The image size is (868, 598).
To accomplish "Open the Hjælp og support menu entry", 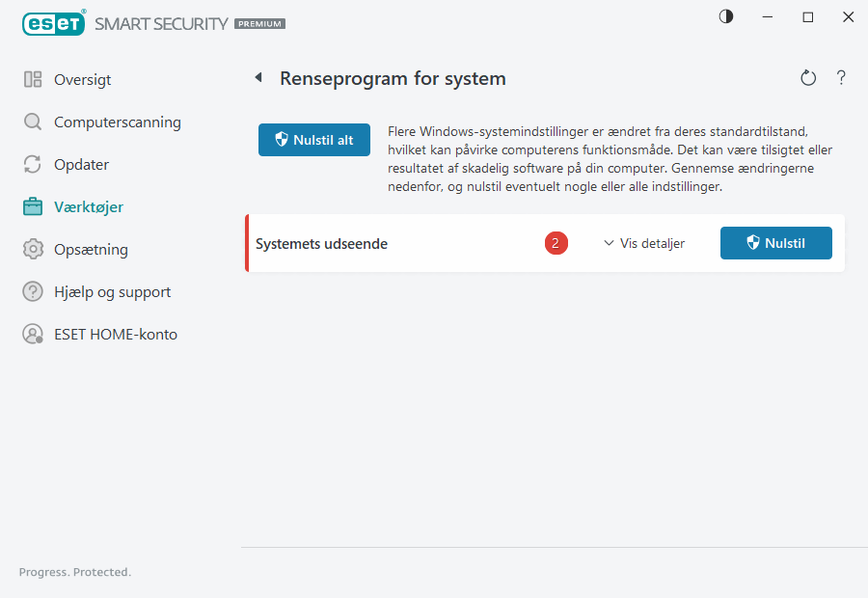I will point(109,291).
